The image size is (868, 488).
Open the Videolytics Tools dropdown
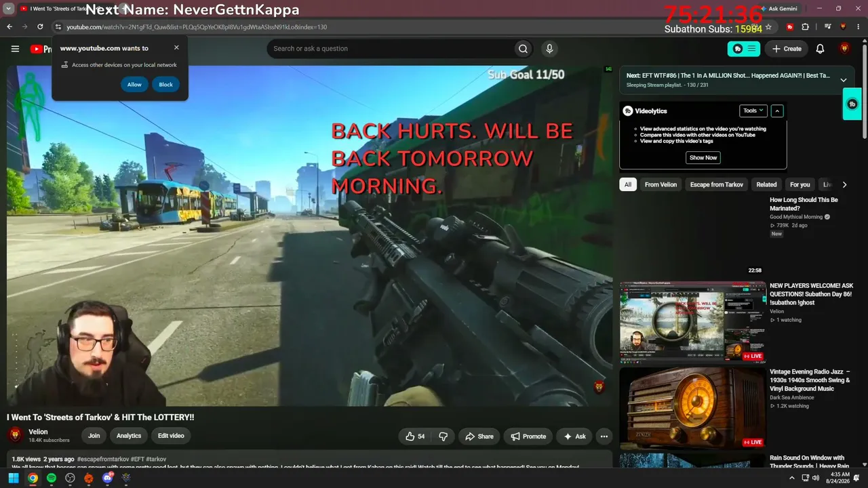(753, 110)
